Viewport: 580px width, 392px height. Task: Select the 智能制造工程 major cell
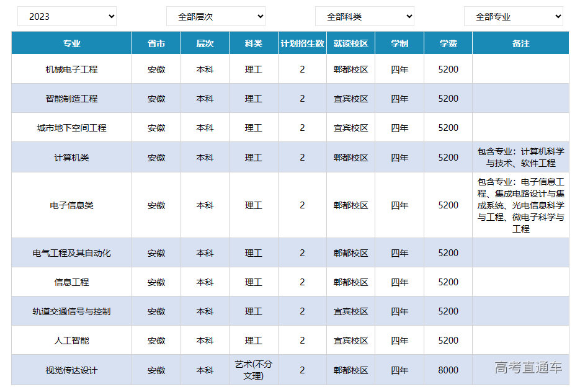(x=71, y=99)
